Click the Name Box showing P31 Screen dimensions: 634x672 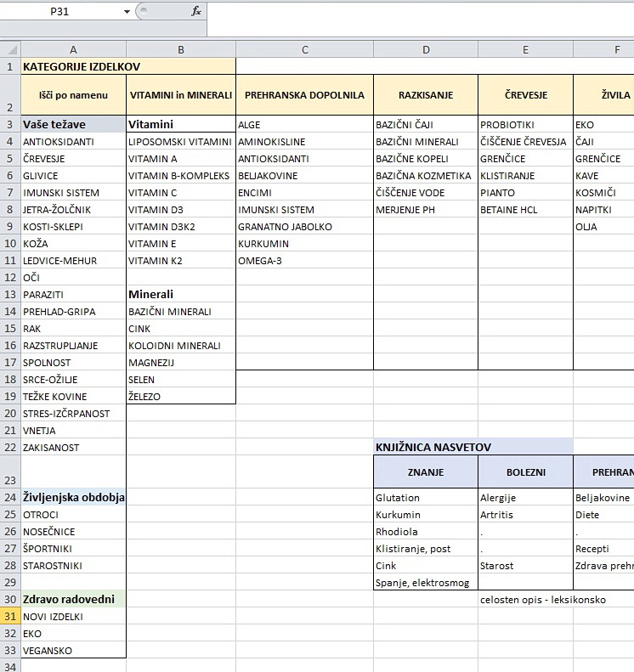point(61,12)
